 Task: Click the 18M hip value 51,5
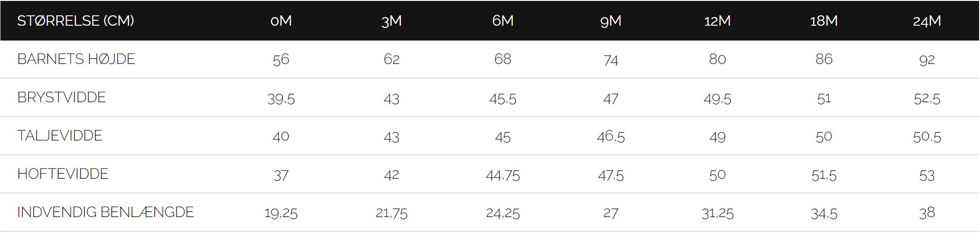(823, 175)
